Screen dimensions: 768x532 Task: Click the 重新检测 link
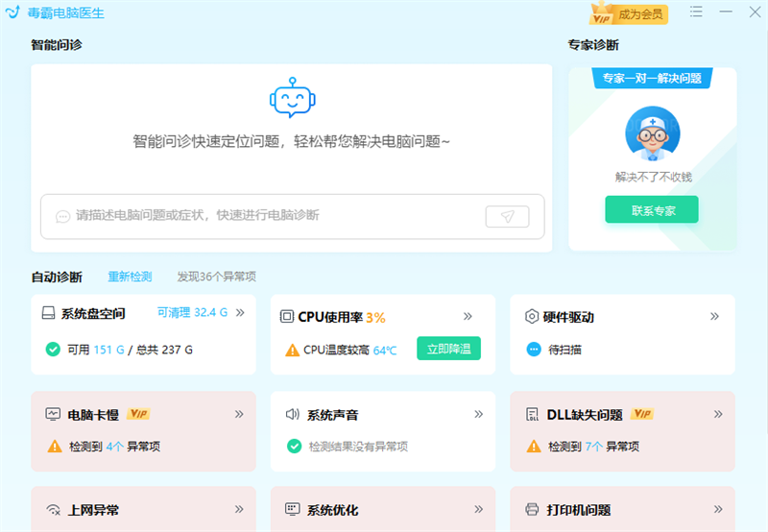pos(130,277)
